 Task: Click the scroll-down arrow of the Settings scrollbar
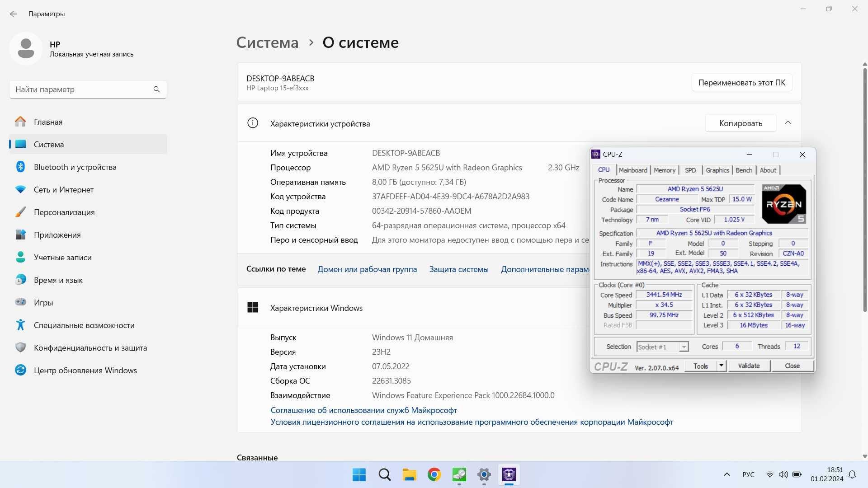[864, 456]
